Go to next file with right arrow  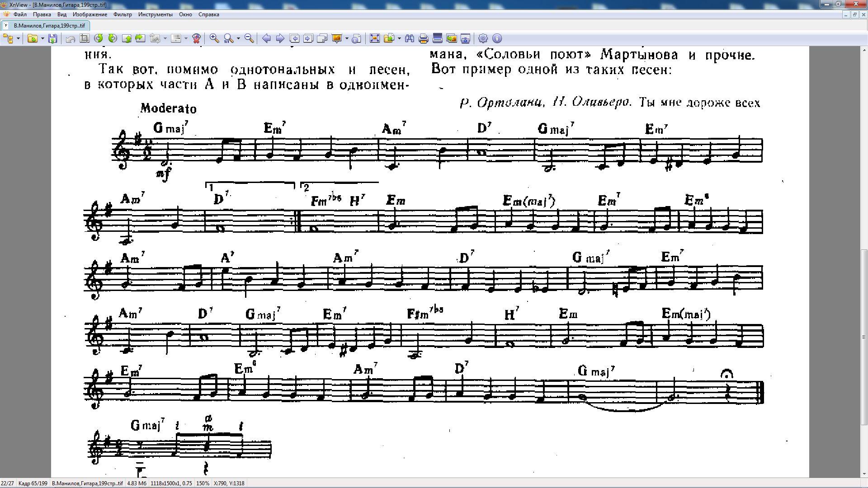(x=280, y=38)
